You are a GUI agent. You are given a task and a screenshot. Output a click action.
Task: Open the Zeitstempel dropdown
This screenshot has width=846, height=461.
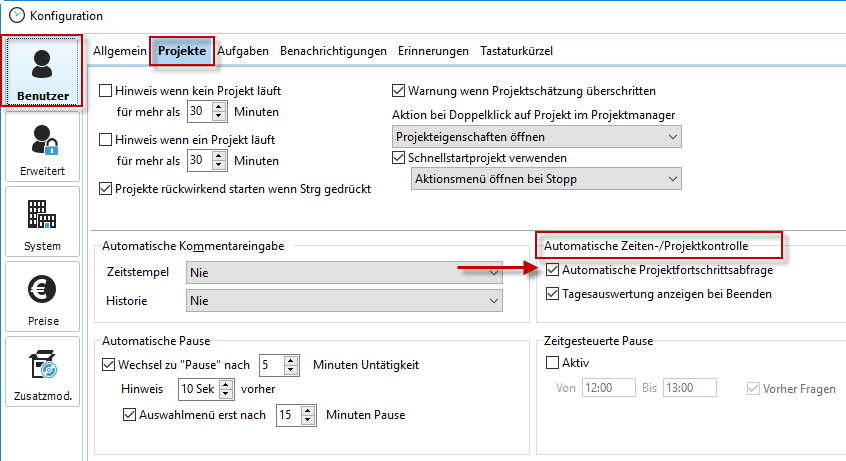click(344, 272)
